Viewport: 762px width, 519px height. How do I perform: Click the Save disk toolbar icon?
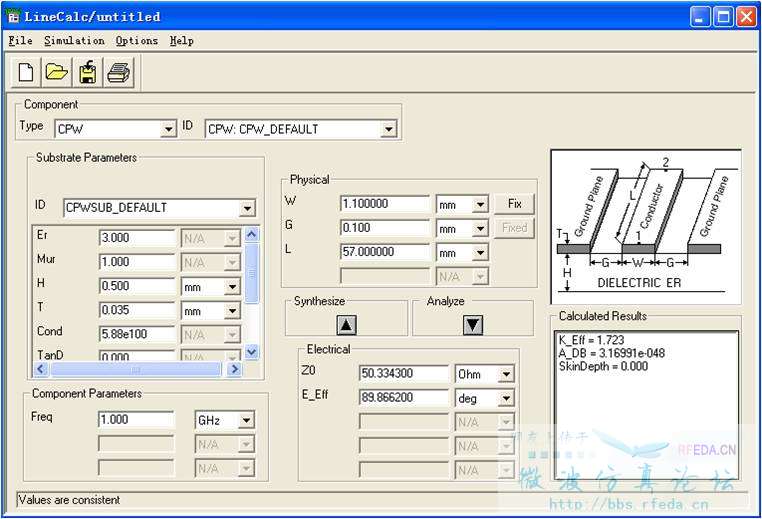click(87, 72)
